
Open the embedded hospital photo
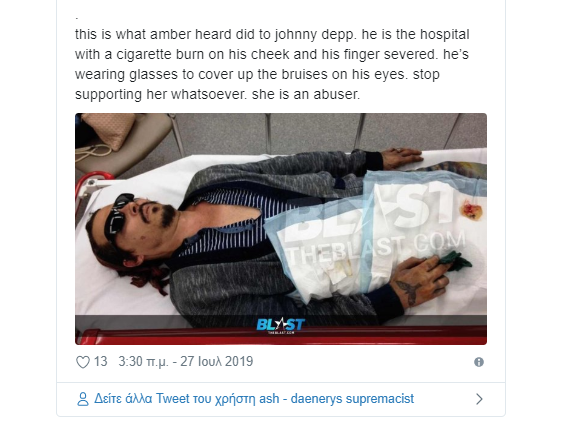tap(281, 229)
